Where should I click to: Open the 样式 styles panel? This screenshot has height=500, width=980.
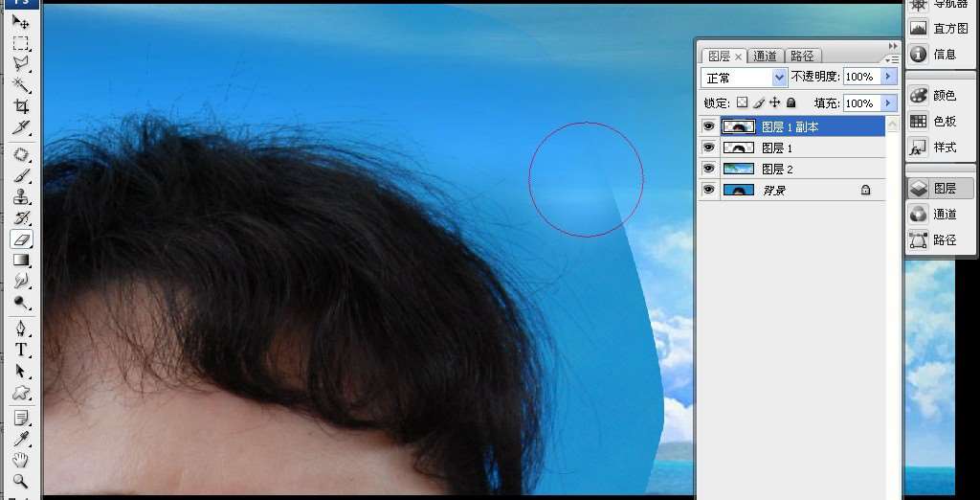pos(940,148)
